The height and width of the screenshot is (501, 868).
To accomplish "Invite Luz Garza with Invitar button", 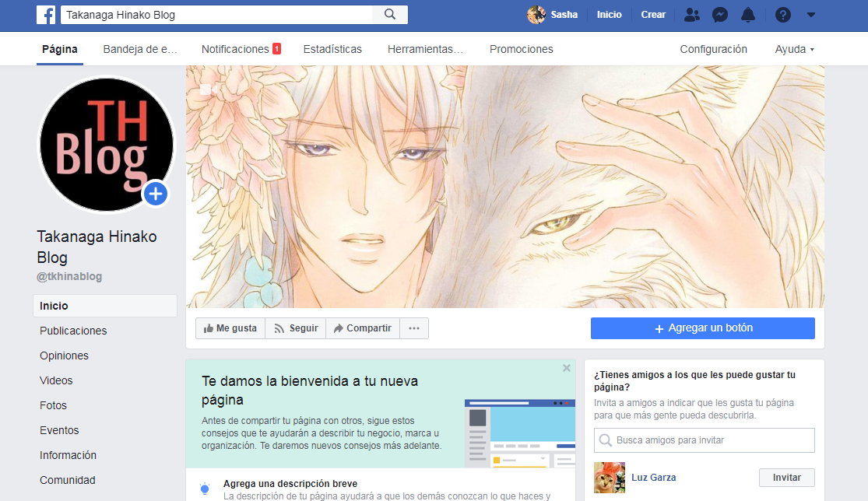I will coord(786,477).
